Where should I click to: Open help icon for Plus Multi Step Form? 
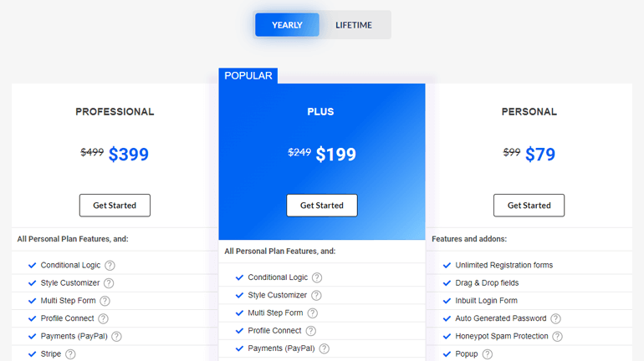(x=313, y=313)
